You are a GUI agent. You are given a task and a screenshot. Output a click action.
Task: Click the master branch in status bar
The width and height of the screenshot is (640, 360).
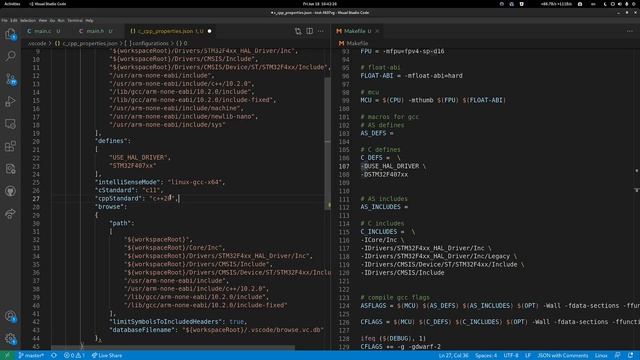tap(31, 356)
